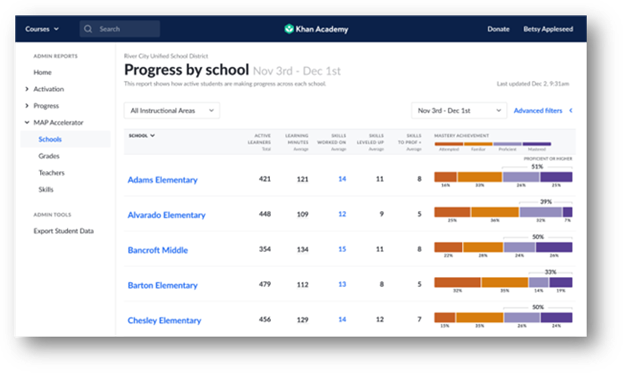The height and width of the screenshot is (373, 624).
Task: Open Bancroft Middle school link
Action: click(x=158, y=250)
